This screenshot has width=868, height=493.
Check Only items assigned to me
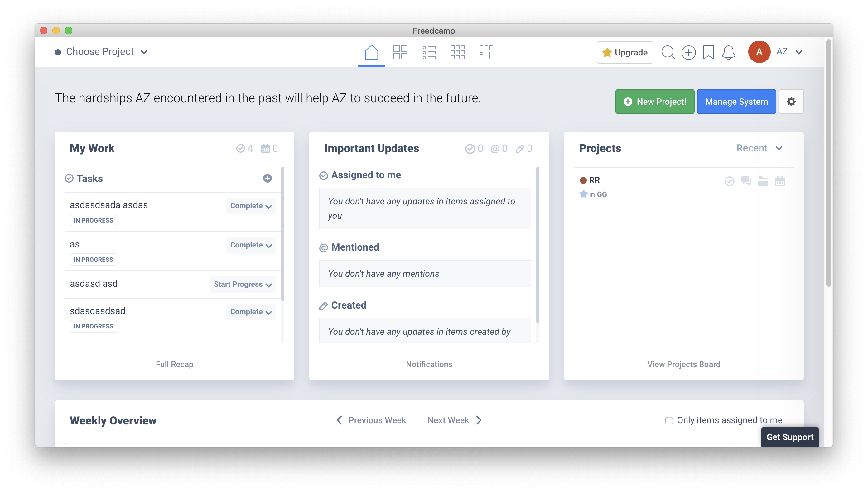pyautogui.click(x=668, y=420)
